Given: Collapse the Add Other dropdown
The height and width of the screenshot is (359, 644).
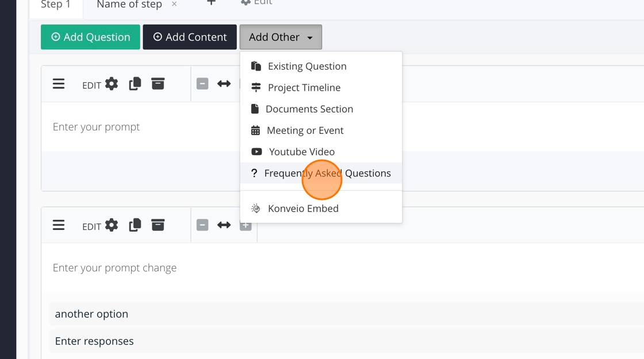Looking at the screenshot, I should tap(281, 37).
